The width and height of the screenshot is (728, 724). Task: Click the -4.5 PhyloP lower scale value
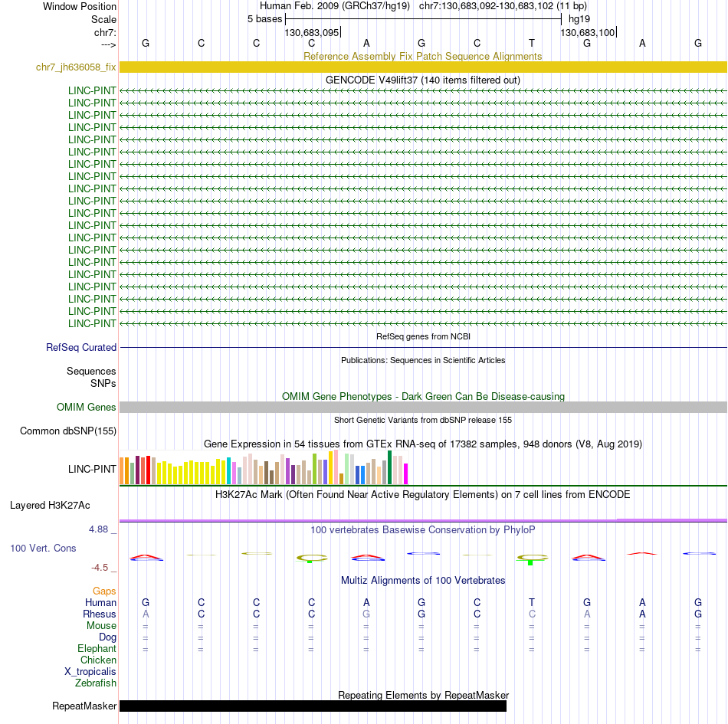tap(100, 567)
